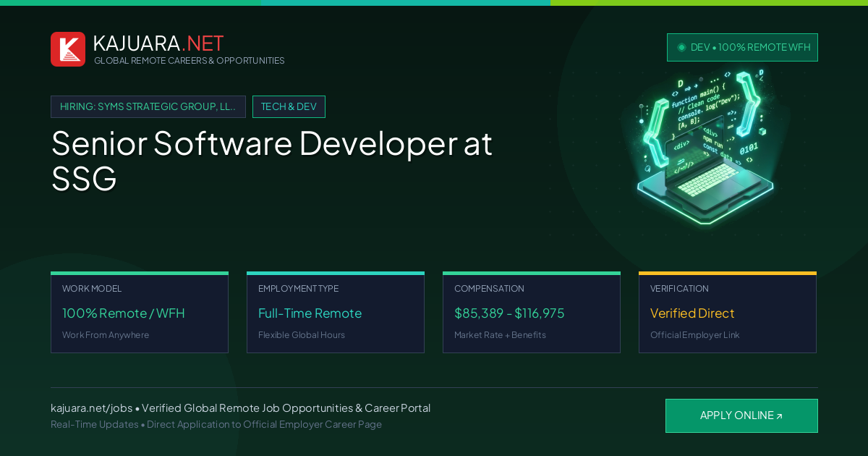Click the red Kajuara K logo icon

point(68,49)
